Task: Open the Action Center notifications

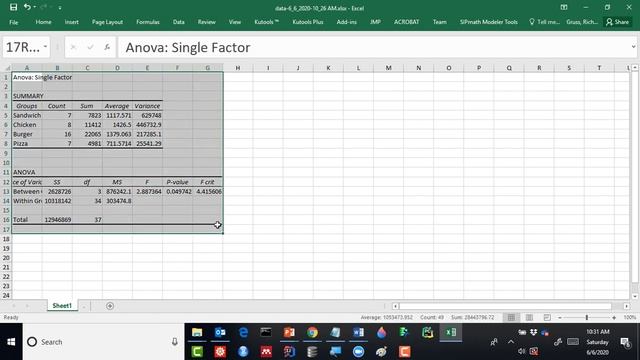Action: point(625,342)
